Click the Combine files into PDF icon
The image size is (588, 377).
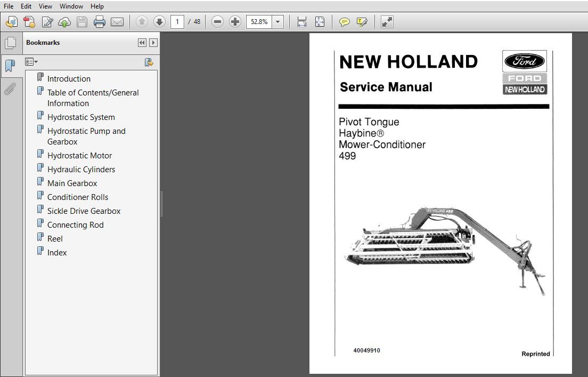pos(29,22)
